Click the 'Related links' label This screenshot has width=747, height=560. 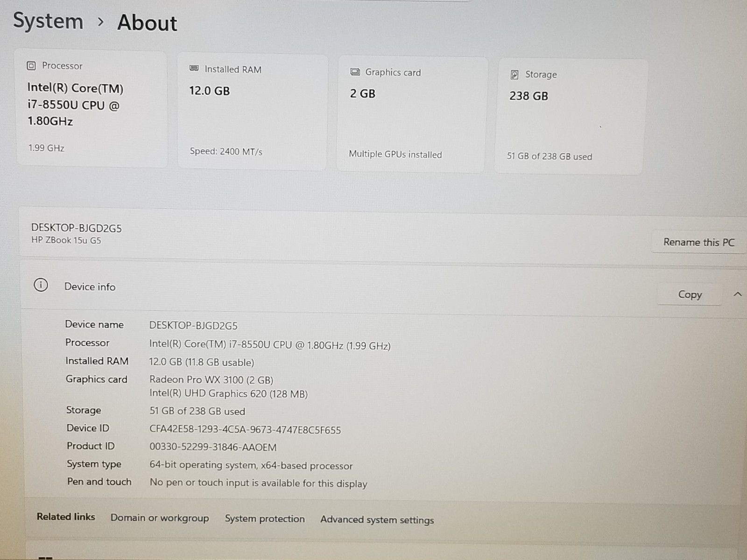(x=66, y=517)
